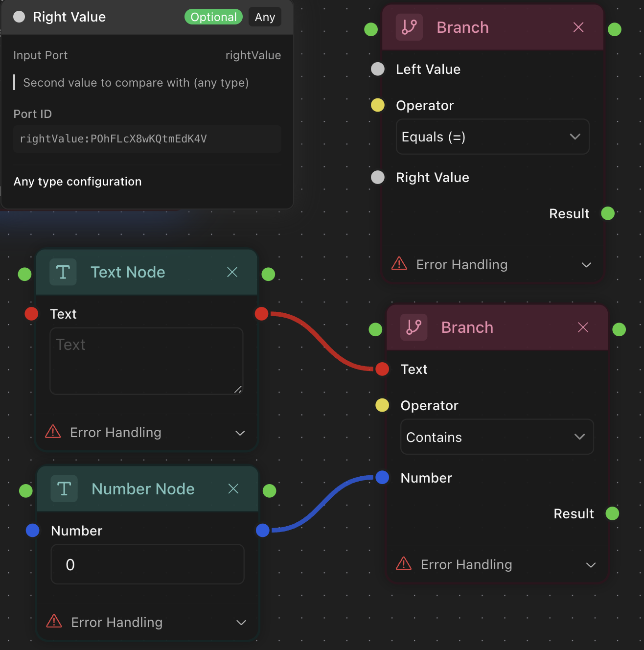
Task: Click the Any type configuration section
Action: 78,182
